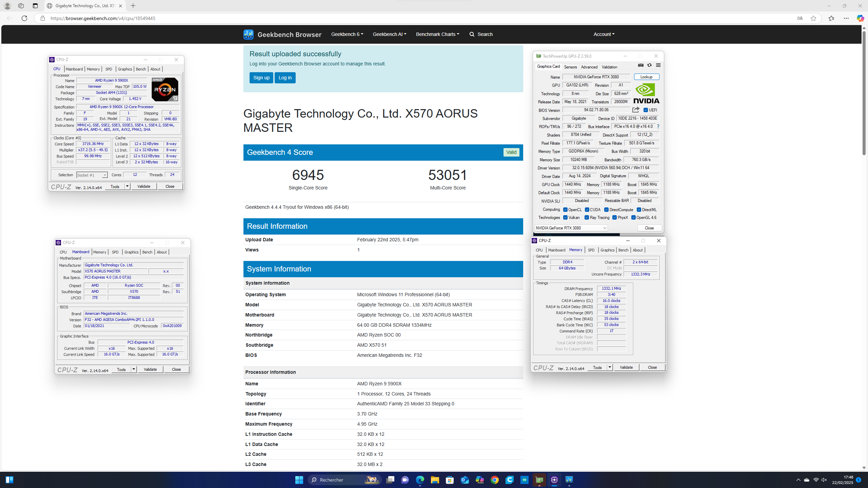Click the Sign up button

pos(261,78)
